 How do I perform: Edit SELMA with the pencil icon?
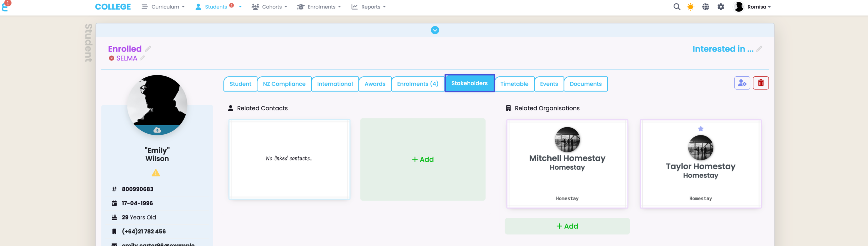pyautogui.click(x=142, y=58)
